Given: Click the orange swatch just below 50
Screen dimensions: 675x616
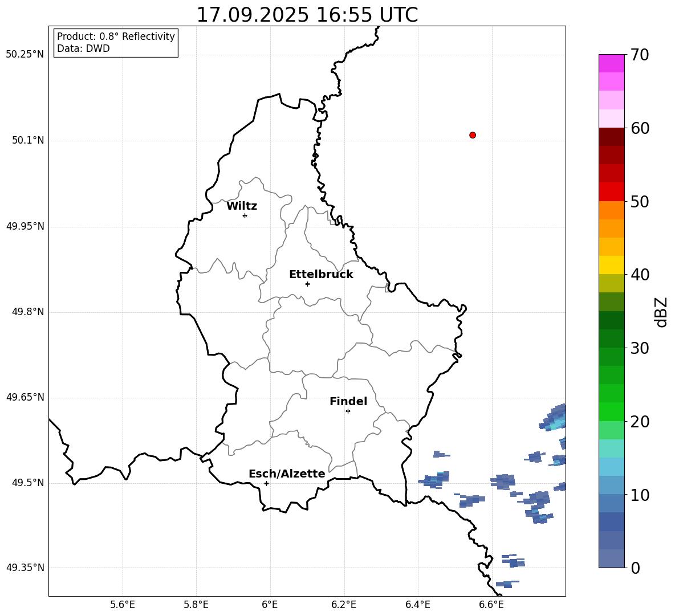Looking at the screenshot, I should (611, 210).
